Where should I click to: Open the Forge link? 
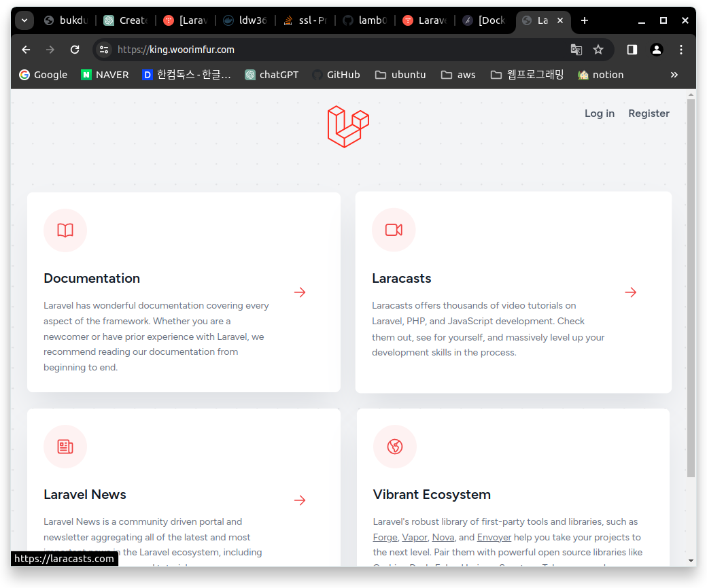click(385, 538)
